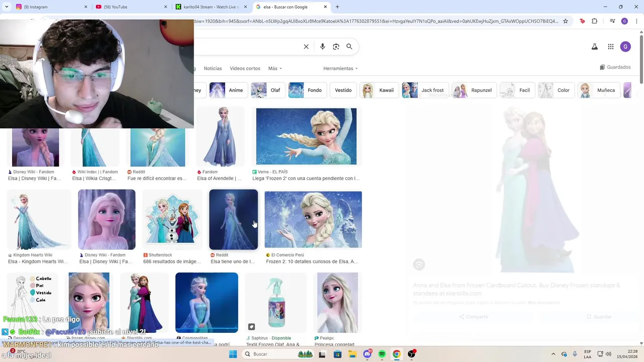Close the Instagram tab
Image resolution: width=644 pixels, height=362 pixels.
[86, 7]
